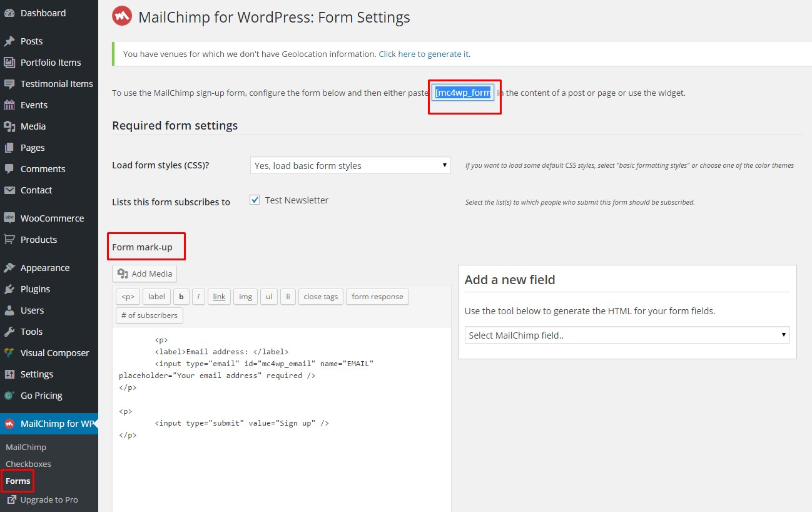
Task: Click the MailChimp logo in page header
Action: pos(122,16)
